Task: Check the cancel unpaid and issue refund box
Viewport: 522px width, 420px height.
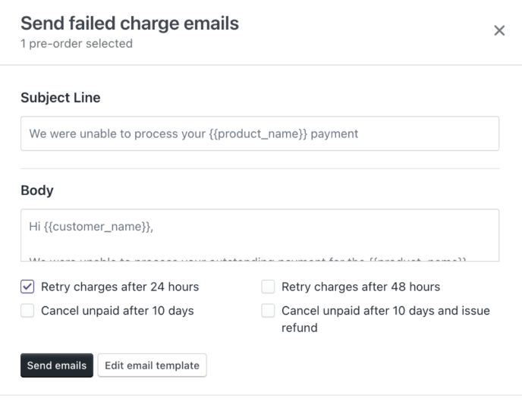Action: click(268, 311)
